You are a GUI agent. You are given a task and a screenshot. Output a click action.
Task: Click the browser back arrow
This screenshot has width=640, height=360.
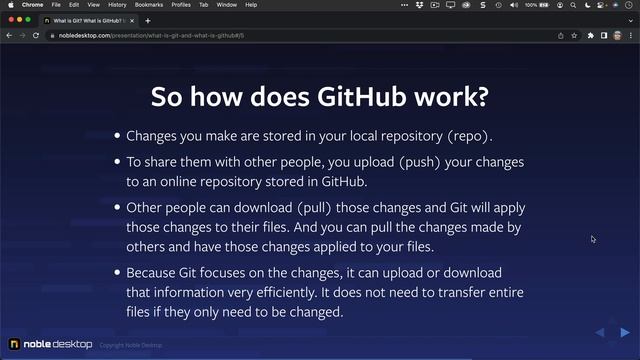[9, 36]
